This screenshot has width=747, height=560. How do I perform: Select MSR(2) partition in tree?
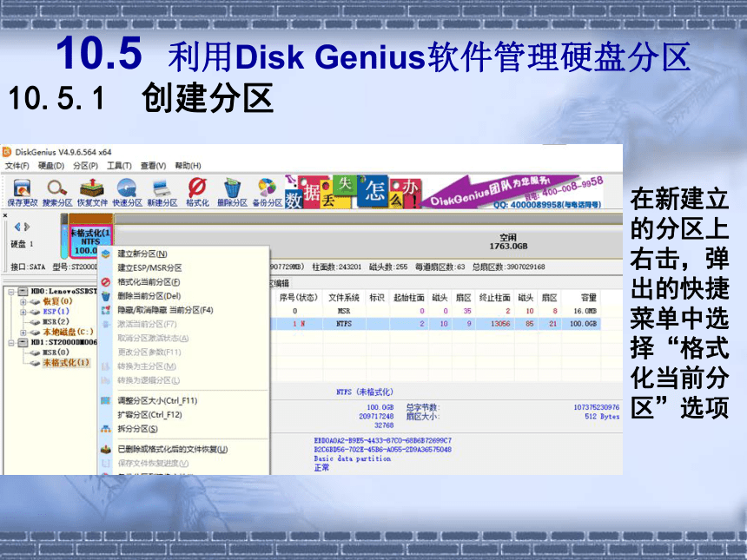(56, 321)
